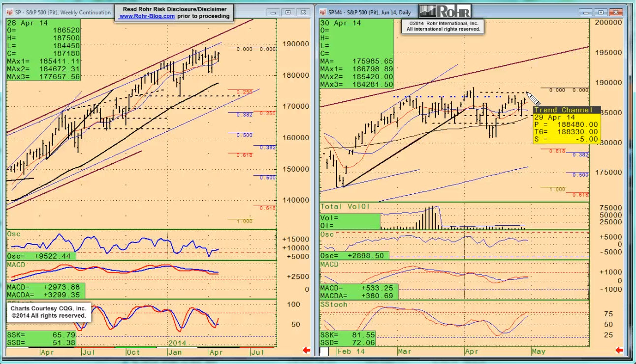Image resolution: width=636 pixels, height=364 pixels.
Task: Minimize the SP weekly continuation window
Action: (x=274, y=12)
